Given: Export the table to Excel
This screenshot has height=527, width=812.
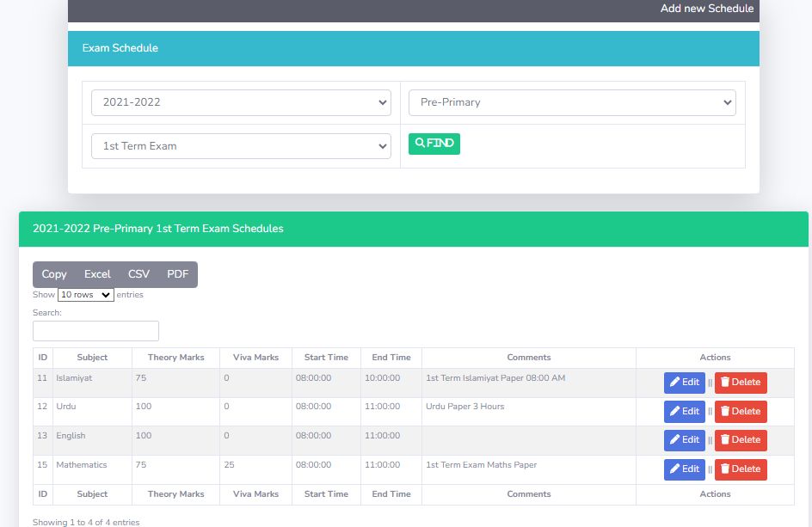Looking at the screenshot, I should [x=97, y=274].
